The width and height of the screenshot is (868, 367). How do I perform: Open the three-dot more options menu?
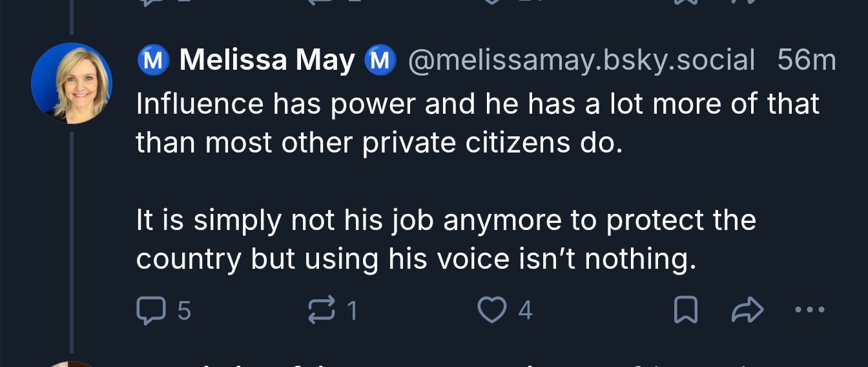809,311
